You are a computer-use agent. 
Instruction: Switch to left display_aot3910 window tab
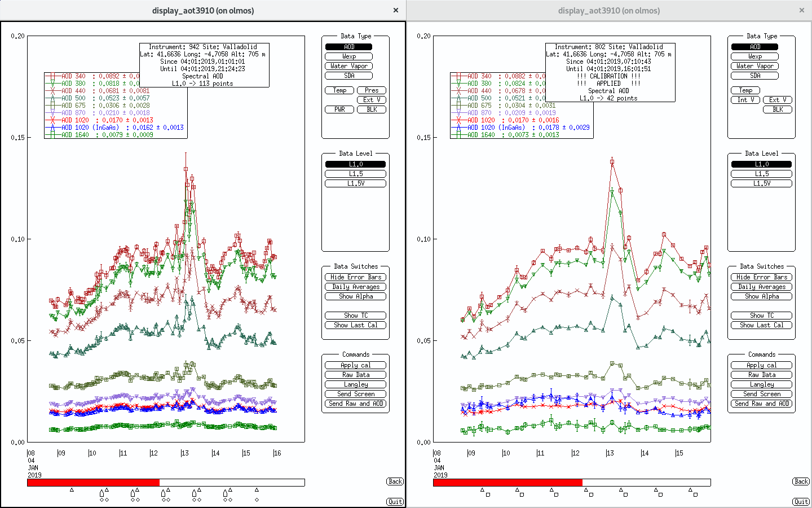(203, 10)
